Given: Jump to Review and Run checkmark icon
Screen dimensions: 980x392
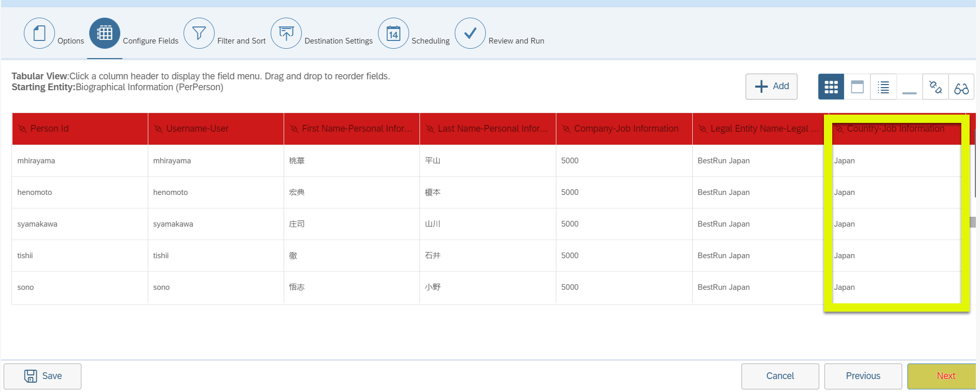Looking at the screenshot, I should (x=470, y=33).
